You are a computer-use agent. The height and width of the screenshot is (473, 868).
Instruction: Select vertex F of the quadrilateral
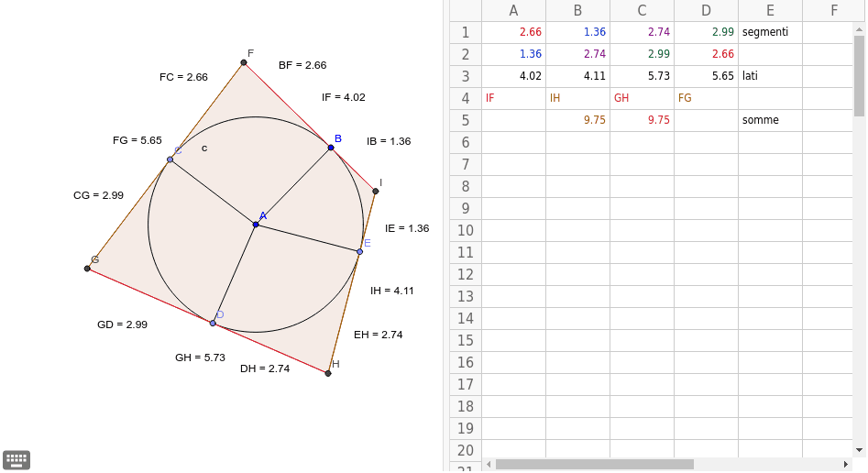click(x=244, y=62)
